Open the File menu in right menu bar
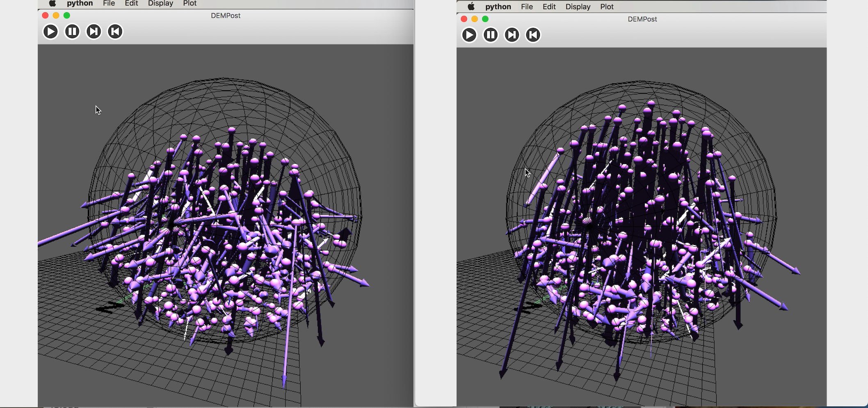This screenshot has width=868, height=408. click(x=527, y=7)
